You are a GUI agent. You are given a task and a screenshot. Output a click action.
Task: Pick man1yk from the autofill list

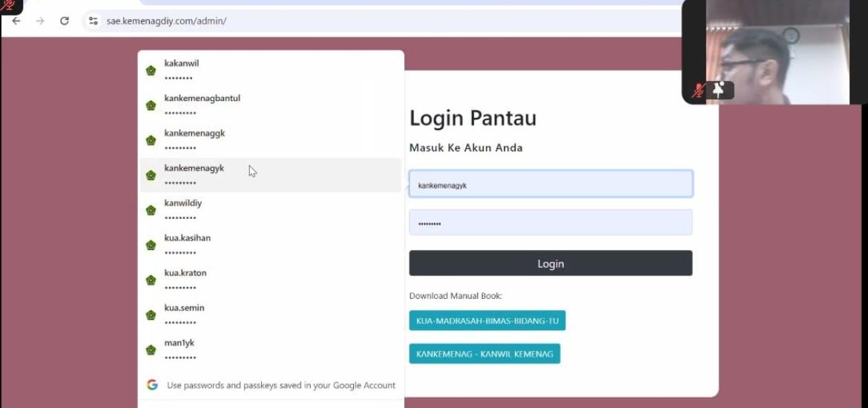point(271,350)
